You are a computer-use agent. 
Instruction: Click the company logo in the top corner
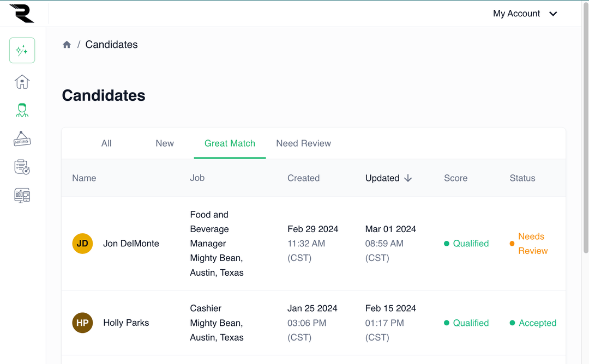pos(23,13)
